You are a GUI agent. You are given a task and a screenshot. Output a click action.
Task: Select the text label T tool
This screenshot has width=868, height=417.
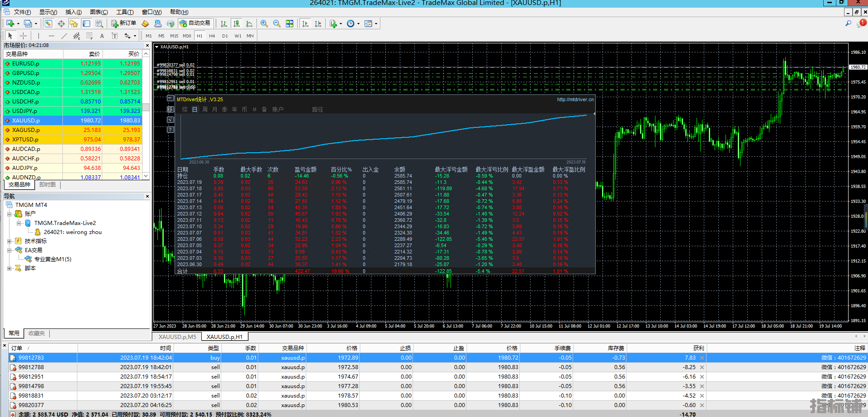tap(115, 36)
